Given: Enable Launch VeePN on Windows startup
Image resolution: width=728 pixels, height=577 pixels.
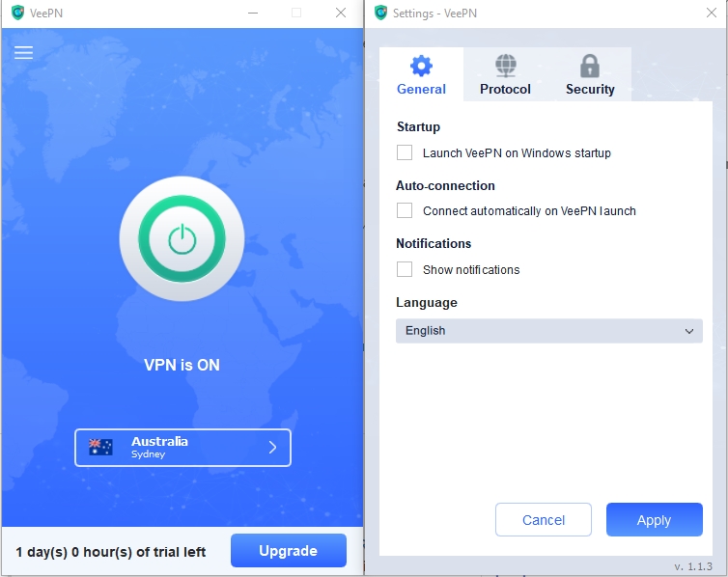Looking at the screenshot, I should 405,152.
